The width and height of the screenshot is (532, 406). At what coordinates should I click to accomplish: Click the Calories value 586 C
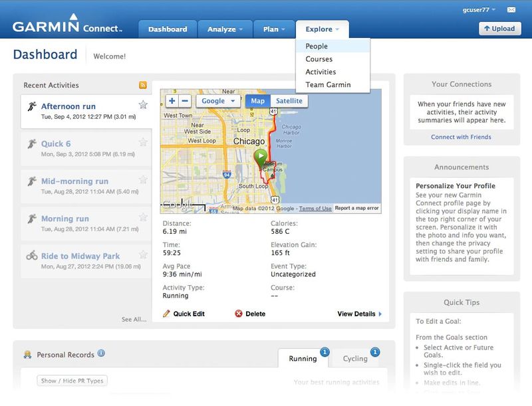(280, 231)
